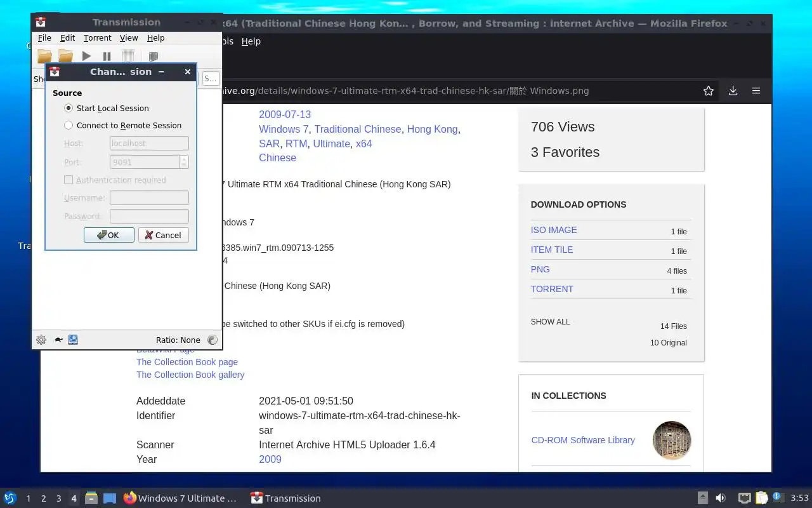The height and width of the screenshot is (508, 812).
Task: Click the ISO IMAGE download option
Action: coord(554,230)
